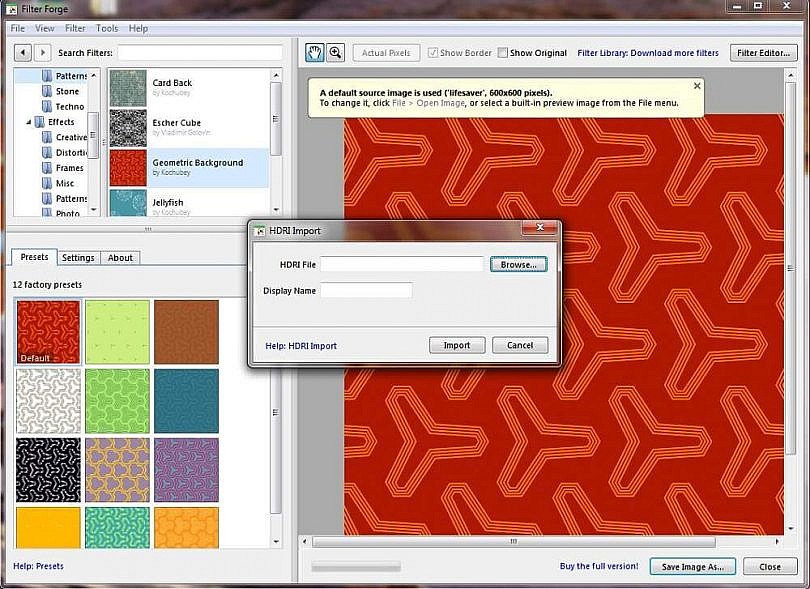Close the HDRI Import dialog
This screenshot has height=589, width=810.
click(540, 227)
